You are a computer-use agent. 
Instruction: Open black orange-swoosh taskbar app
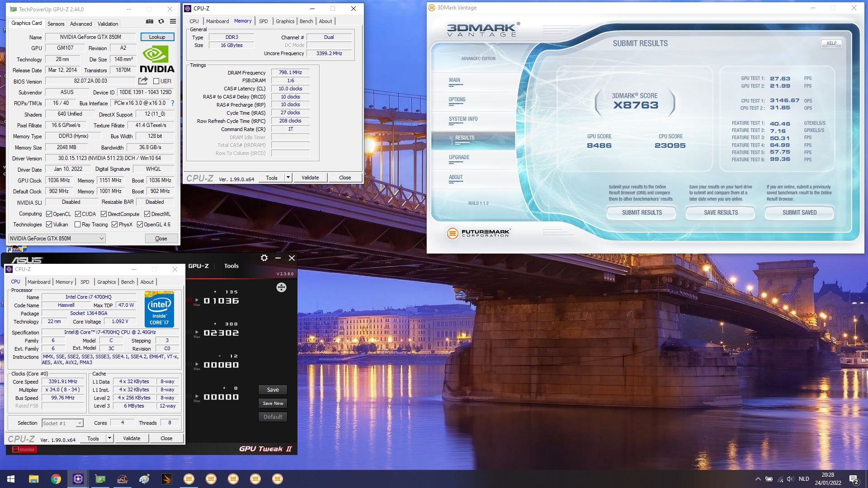click(166, 479)
